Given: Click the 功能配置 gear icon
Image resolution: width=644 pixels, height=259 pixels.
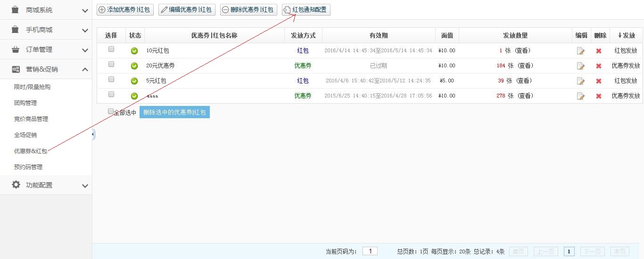Looking at the screenshot, I should [16, 185].
